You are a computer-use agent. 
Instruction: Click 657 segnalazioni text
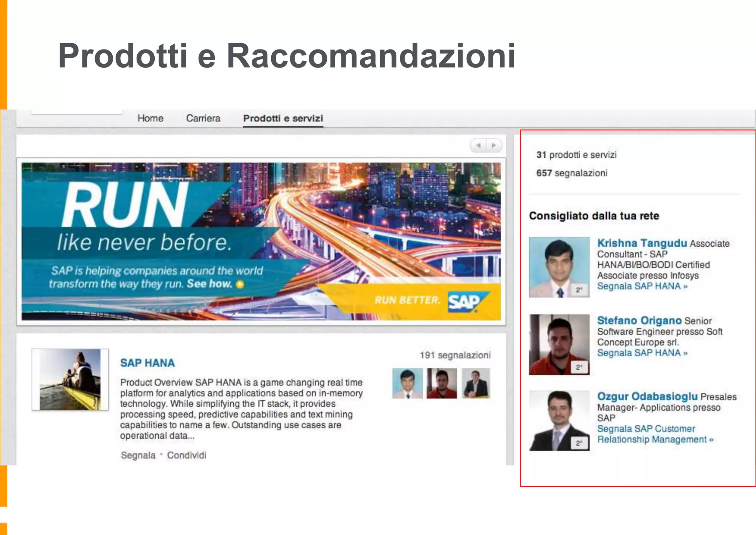tap(572, 173)
